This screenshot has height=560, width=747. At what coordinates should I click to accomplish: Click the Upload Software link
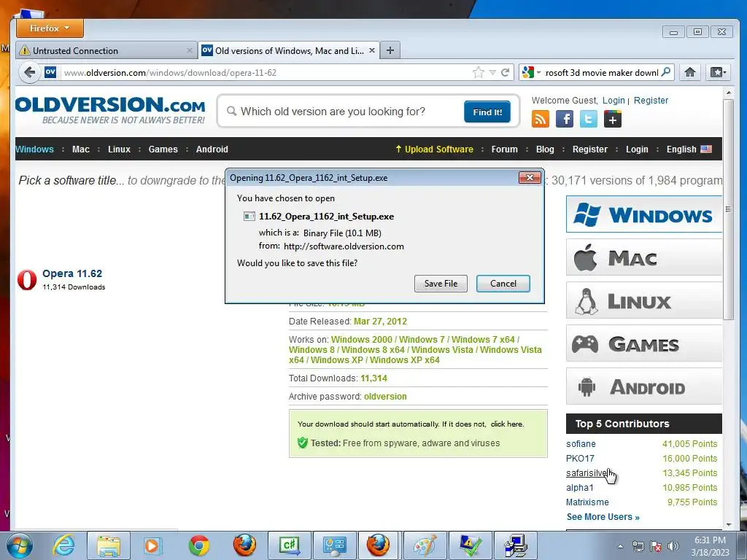pos(435,149)
